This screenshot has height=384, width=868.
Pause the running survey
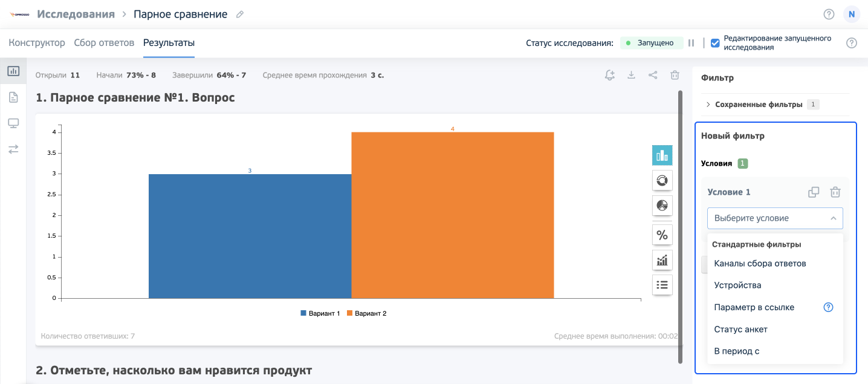[x=691, y=43]
